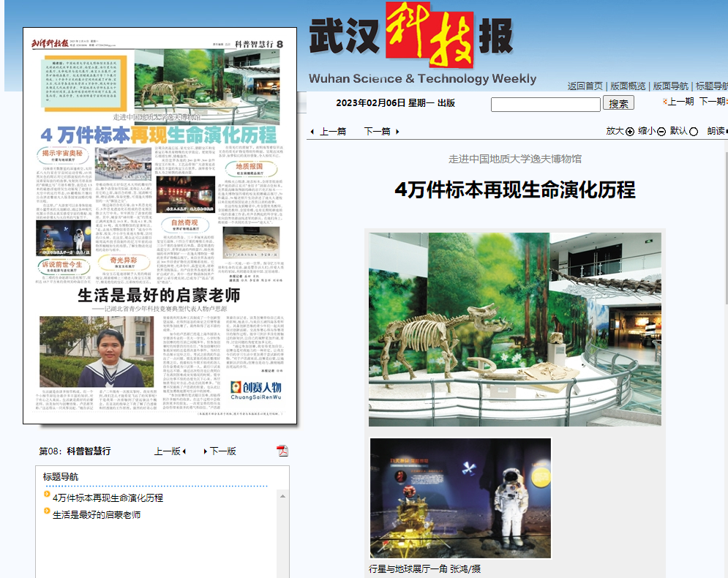Go to next page via 下一版
This screenshot has height=578, width=728.
point(222,451)
